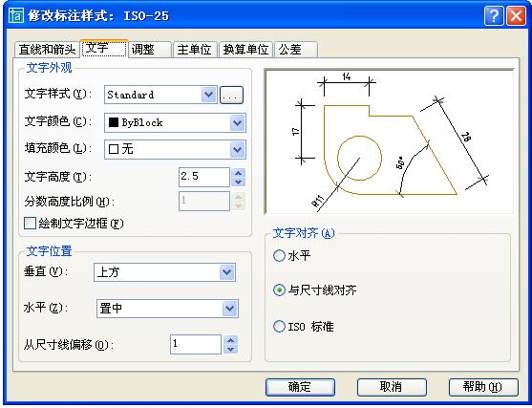The height and width of the screenshot is (408, 532).
Task: Select the 文字 tab
Action: pos(104,49)
